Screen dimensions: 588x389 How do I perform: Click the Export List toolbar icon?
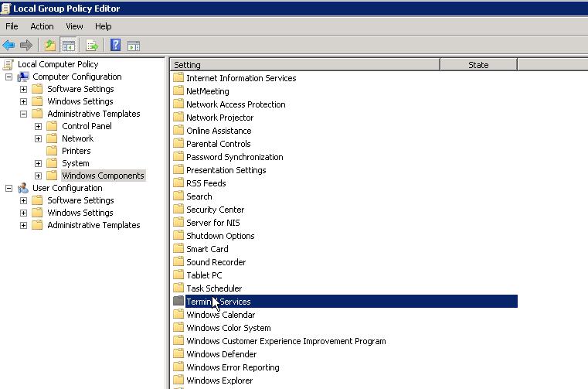coord(92,46)
